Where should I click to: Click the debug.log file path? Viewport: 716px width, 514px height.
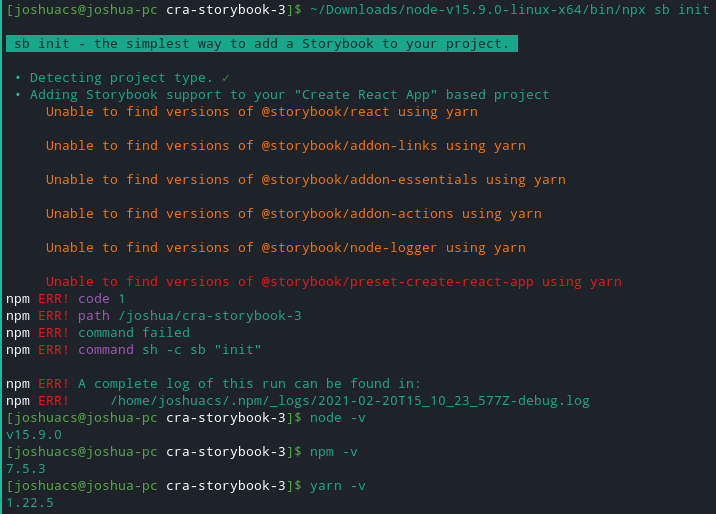point(350,401)
